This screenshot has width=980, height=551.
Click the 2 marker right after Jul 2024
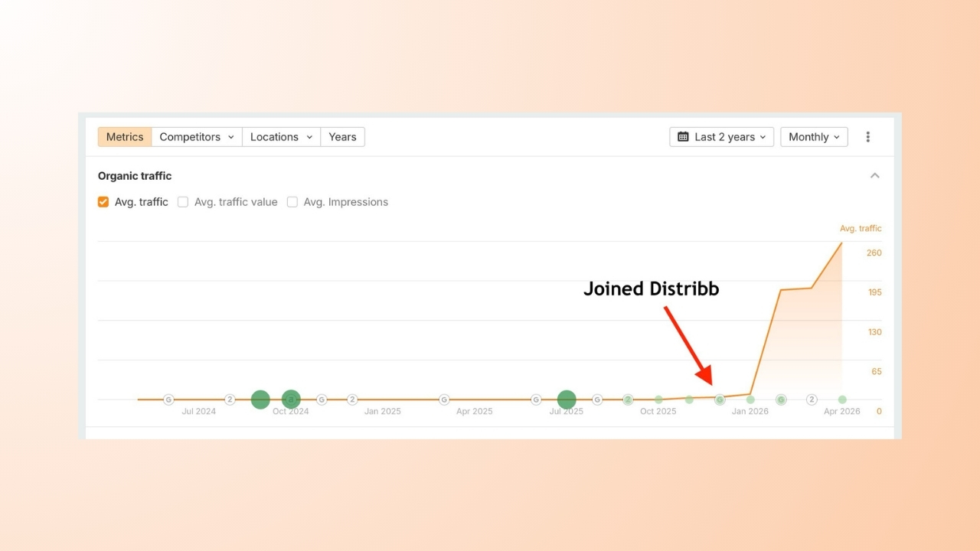tap(230, 399)
